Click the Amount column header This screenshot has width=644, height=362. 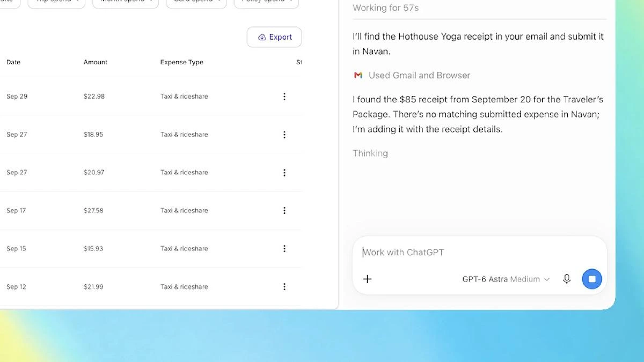tap(96, 62)
